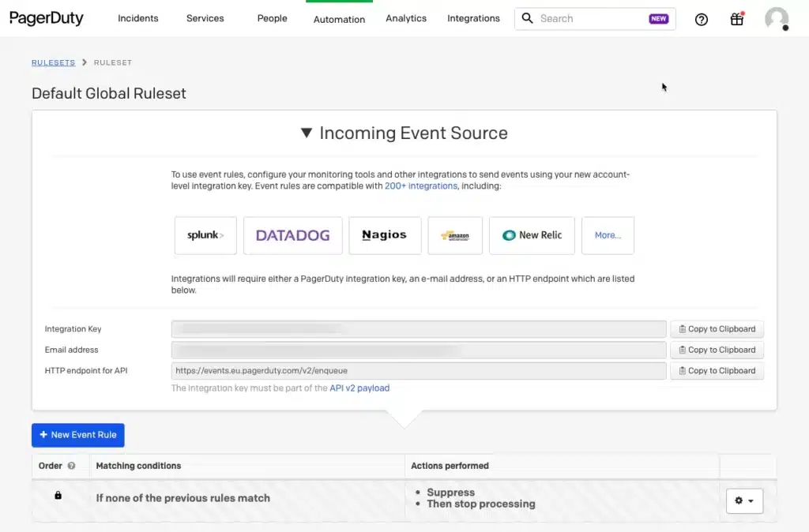The width and height of the screenshot is (809, 532).
Task: Go to the RULESETS breadcrumb link
Action: click(53, 62)
